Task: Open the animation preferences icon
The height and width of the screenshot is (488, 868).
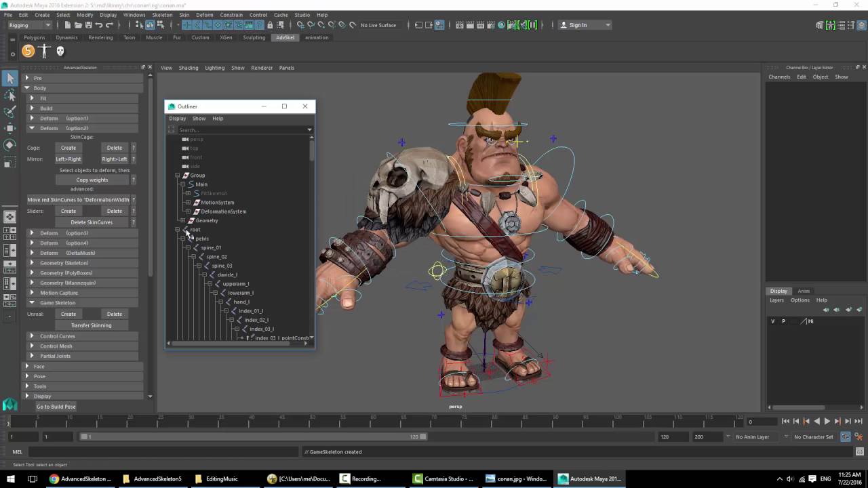Action: tap(858, 437)
